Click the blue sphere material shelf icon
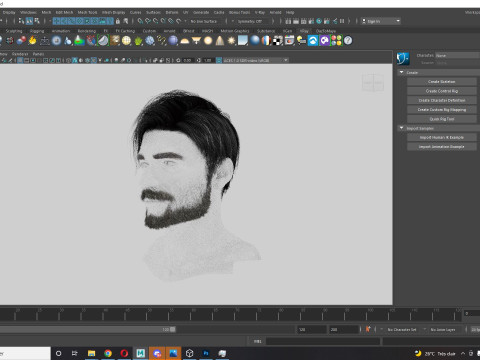480x360 pixels. (x=255, y=41)
